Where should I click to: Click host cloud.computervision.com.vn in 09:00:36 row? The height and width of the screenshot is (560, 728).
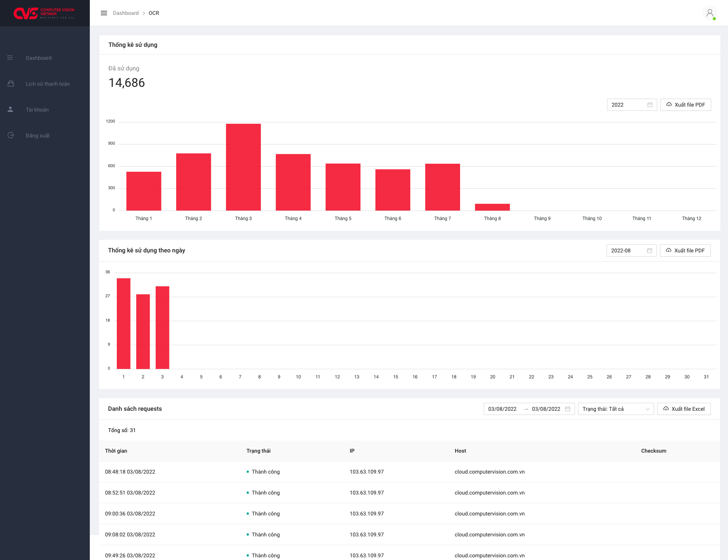pos(490,514)
